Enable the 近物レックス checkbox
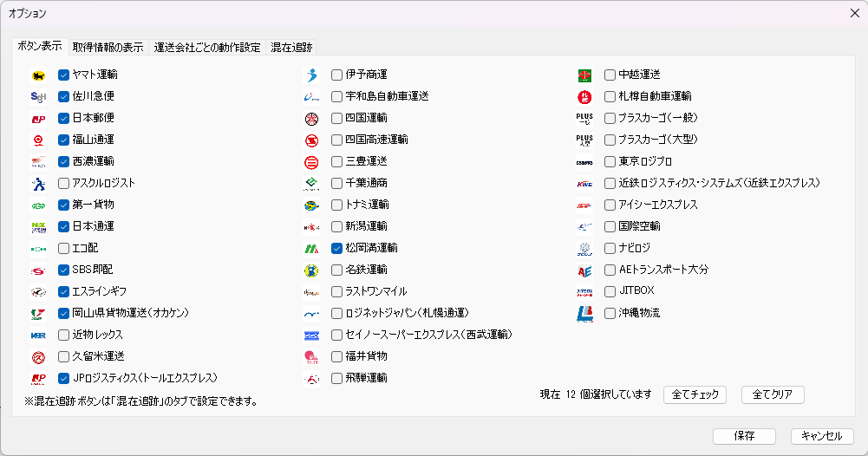This screenshot has width=868, height=456. 63,335
